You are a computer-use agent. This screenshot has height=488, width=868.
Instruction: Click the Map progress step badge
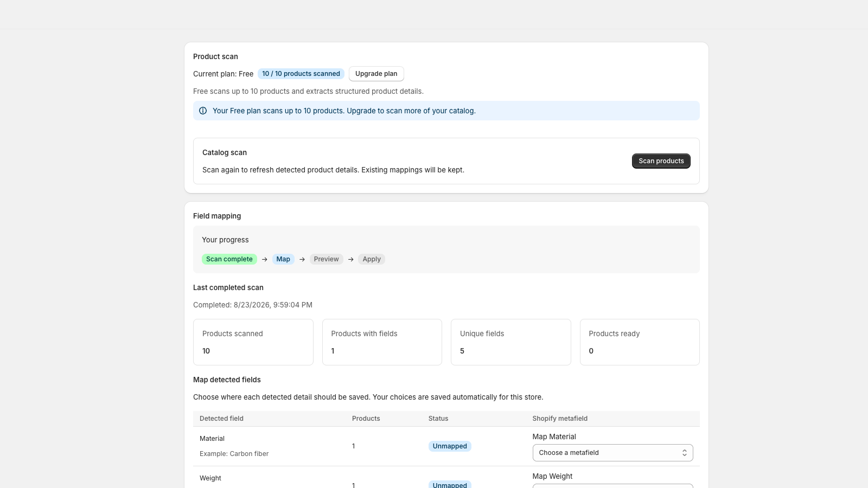tap(283, 259)
